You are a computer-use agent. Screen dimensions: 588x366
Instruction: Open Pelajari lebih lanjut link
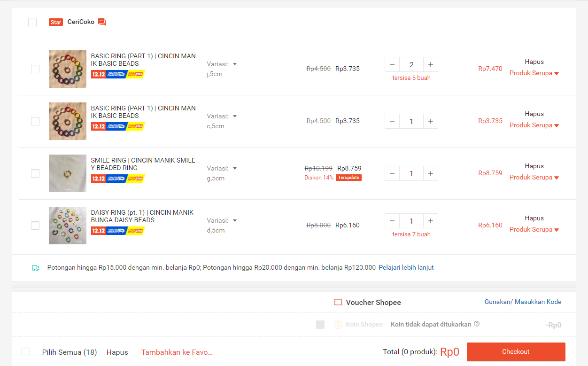(x=406, y=268)
